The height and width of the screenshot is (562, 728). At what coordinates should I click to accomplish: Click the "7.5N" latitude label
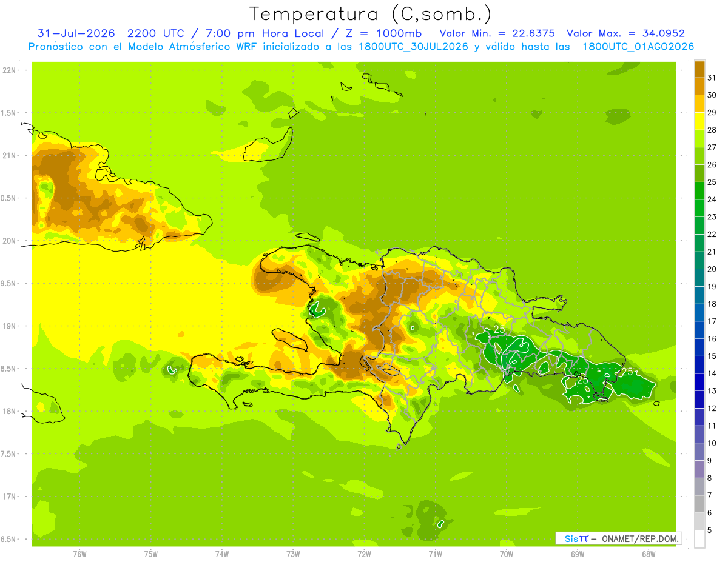[x=9, y=454]
